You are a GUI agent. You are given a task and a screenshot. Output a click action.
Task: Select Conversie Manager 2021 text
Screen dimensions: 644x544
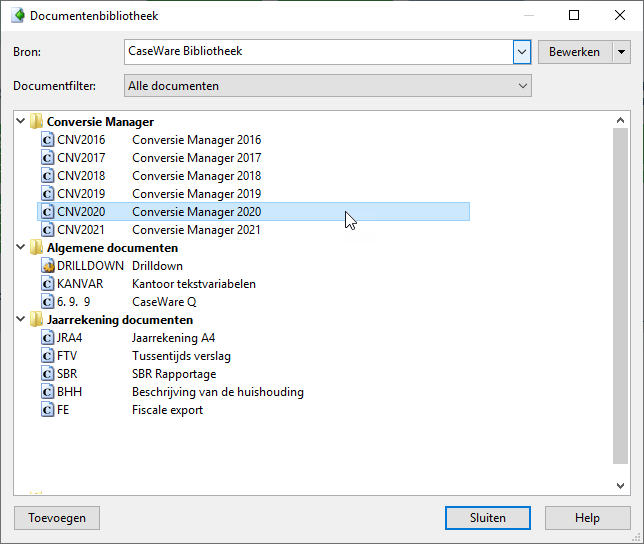[x=196, y=230]
